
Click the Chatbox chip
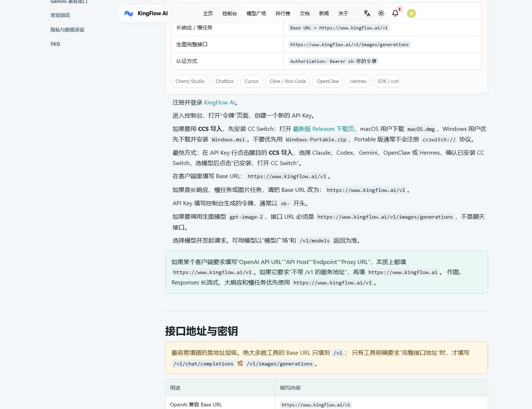(x=224, y=81)
